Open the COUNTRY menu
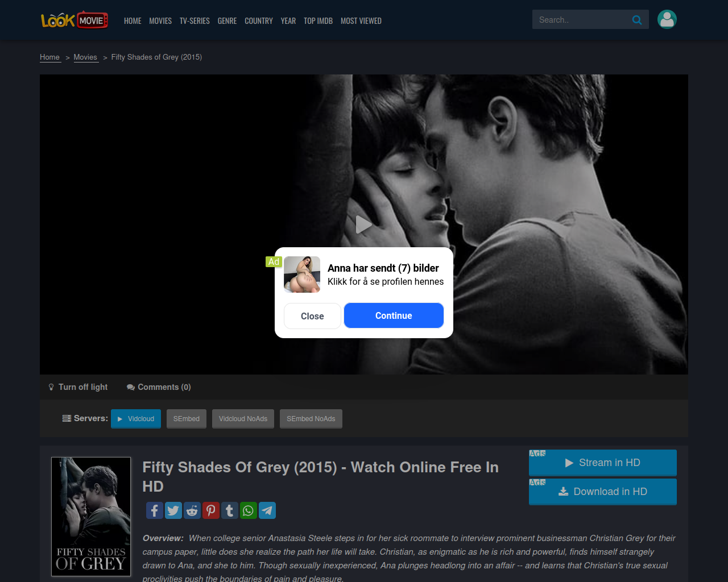This screenshot has height=582, width=728. coord(259,20)
